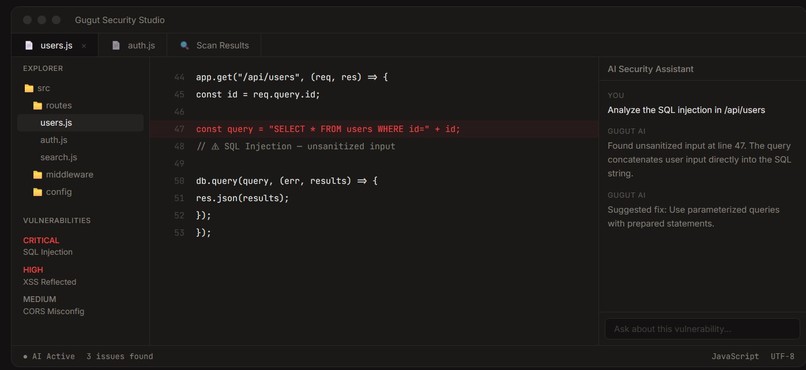
Task: Click the src folder icon
Action: click(x=29, y=88)
